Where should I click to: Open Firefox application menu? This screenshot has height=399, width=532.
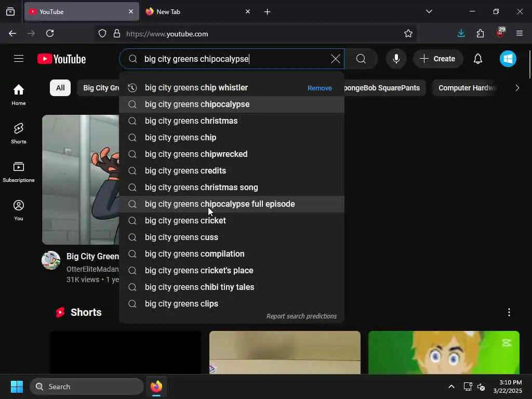[519, 33]
